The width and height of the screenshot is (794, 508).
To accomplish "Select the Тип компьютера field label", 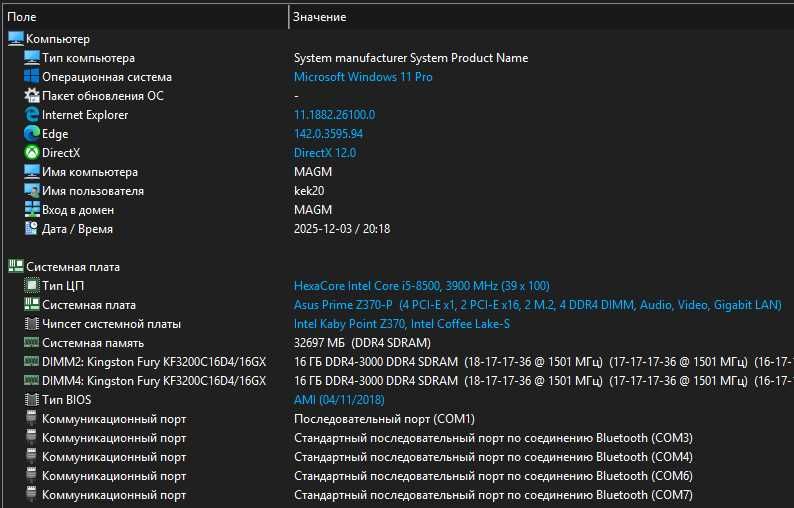I will click(89, 58).
